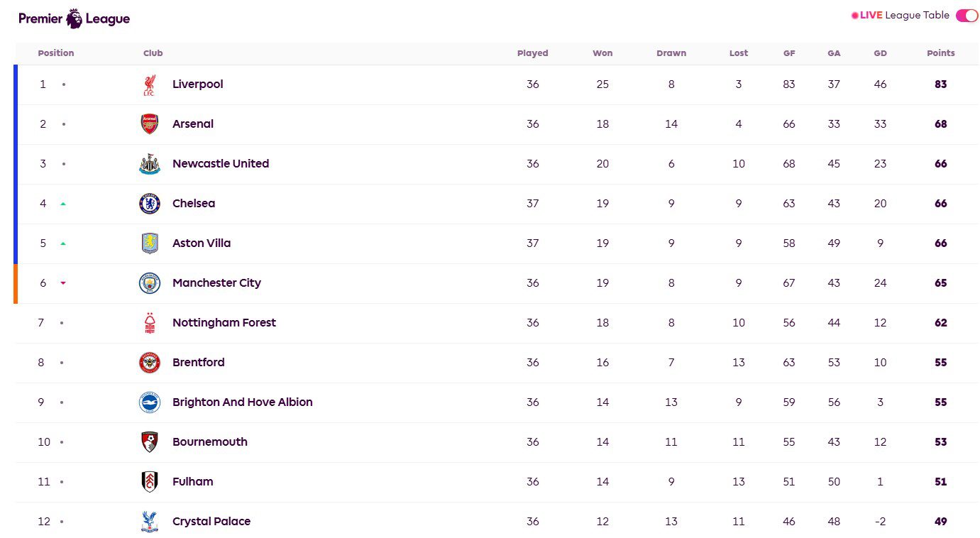Click the GD column header
The height and width of the screenshot is (538, 980).
pos(880,53)
